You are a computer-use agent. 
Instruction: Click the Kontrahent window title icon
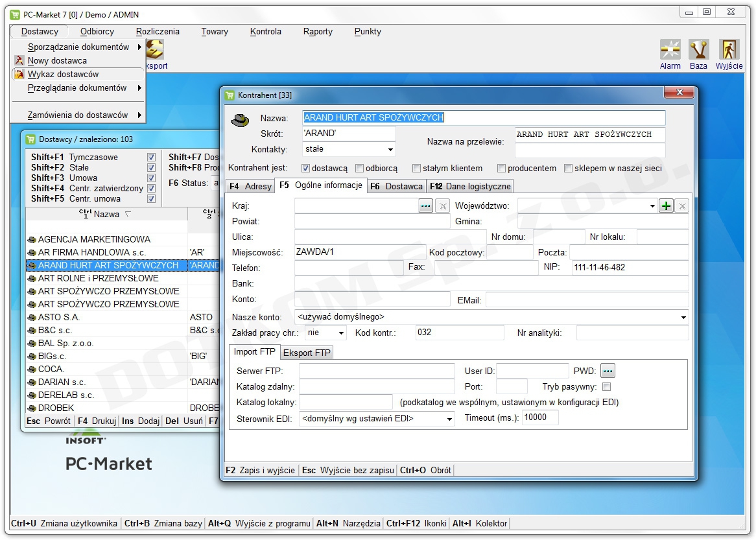click(x=230, y=95)
